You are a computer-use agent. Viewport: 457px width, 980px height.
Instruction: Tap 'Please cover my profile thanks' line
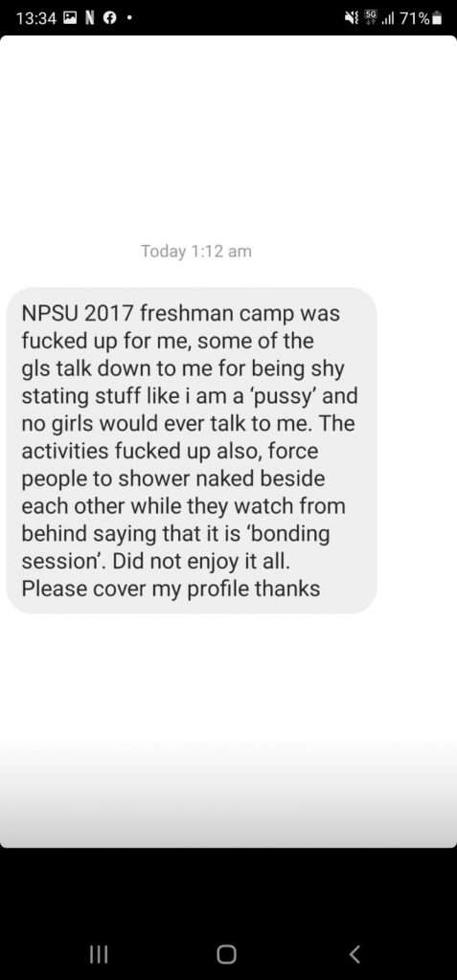coord(171,589)
